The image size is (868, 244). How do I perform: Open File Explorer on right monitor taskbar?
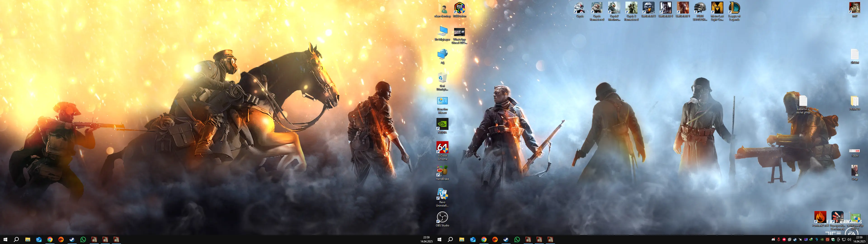(462, 240)
